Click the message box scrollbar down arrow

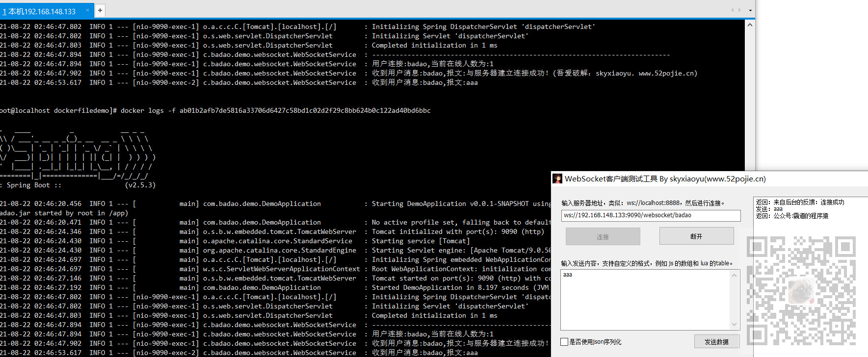click(735, 324)
